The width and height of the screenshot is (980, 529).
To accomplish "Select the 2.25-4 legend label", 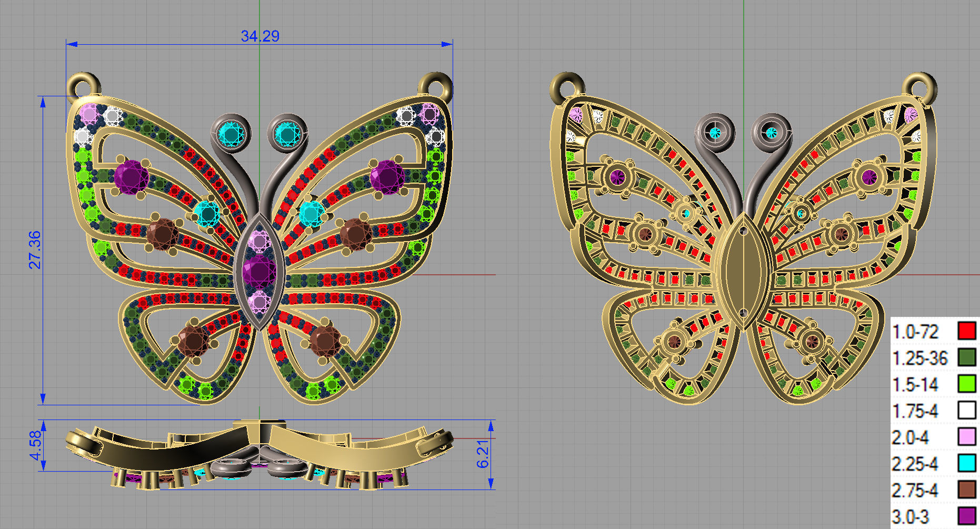I will [915, 464].
